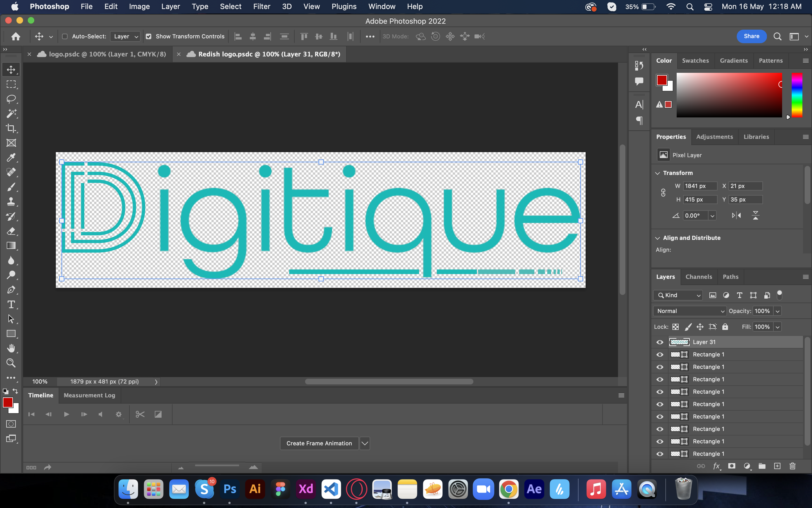Viewport: 812px width, 508px height.
Task: Select the Eyedropper tool
Action: pyautogui.click(x=11, y=157)
